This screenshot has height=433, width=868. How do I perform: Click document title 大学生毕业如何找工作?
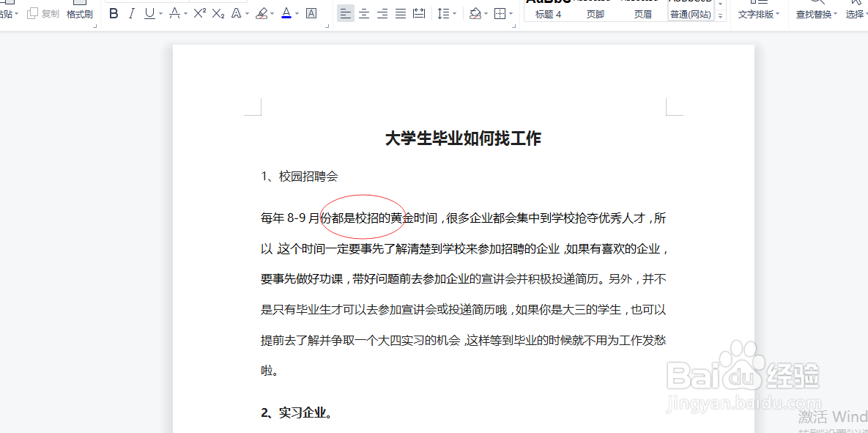point(463,138)
